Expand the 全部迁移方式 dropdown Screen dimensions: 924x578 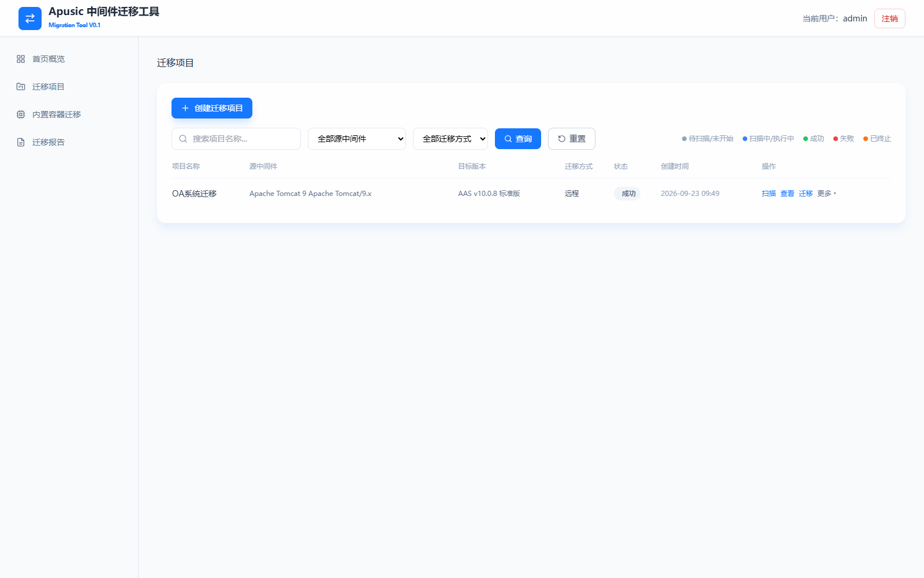point(450,139)
